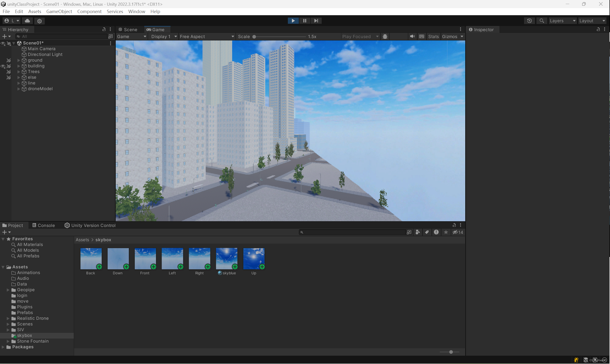
Task: Switch to the Scene tab
Action: point(128,30)
